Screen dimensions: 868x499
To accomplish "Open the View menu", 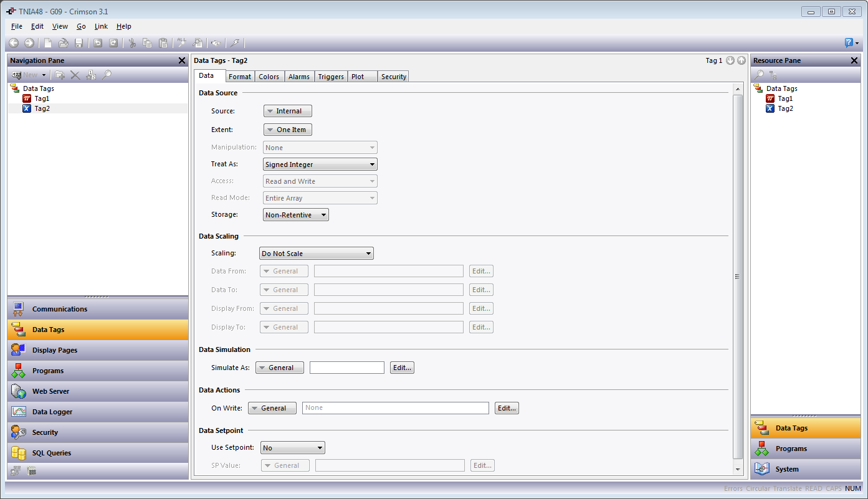I will point(60,26).
